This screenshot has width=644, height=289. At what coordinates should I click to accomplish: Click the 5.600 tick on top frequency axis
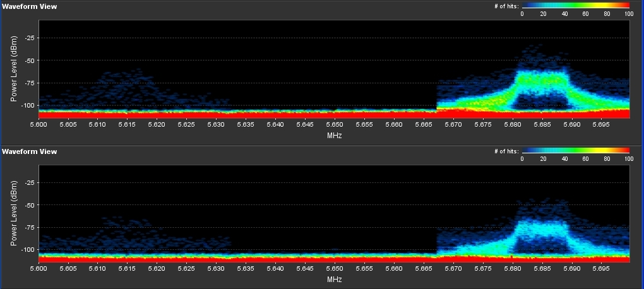point(39,126)
